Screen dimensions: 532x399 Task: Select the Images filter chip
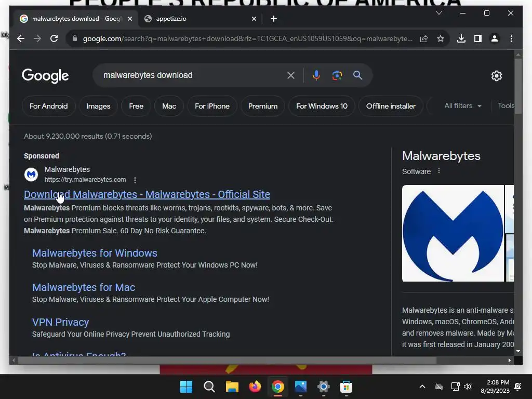point(98,106)
